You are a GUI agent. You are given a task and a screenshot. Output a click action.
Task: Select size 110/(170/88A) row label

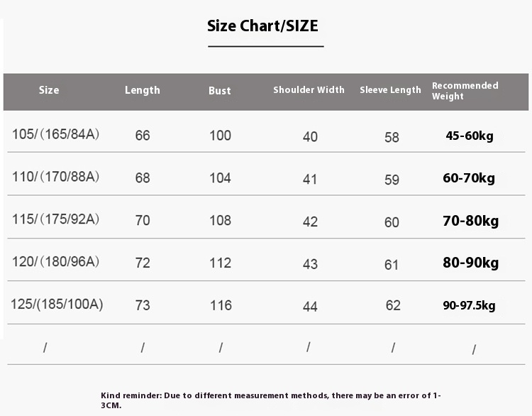coord(55,177)
